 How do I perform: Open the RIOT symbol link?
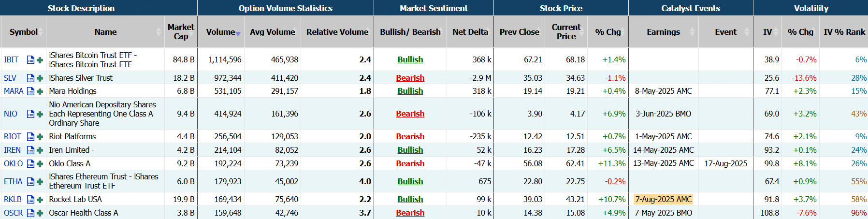pos(13,136)
